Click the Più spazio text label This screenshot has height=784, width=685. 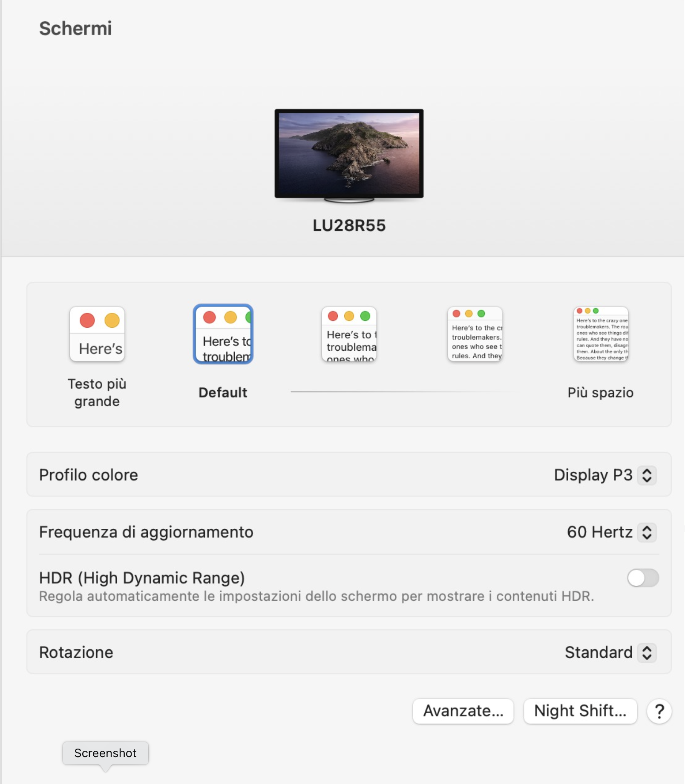[601, 392]
